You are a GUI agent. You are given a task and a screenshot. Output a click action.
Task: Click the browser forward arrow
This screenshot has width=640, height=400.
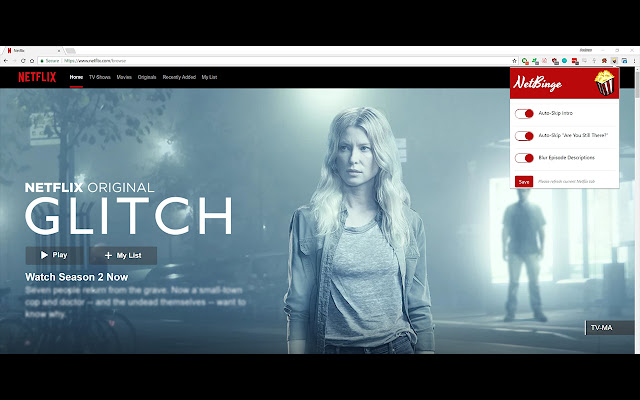coord(15,61)
